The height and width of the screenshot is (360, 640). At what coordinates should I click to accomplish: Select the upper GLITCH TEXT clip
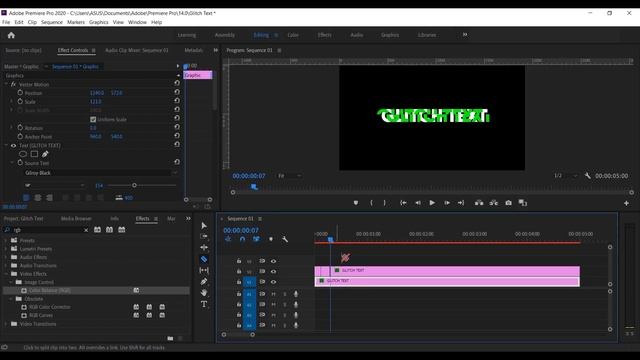[x=456, y=270]
